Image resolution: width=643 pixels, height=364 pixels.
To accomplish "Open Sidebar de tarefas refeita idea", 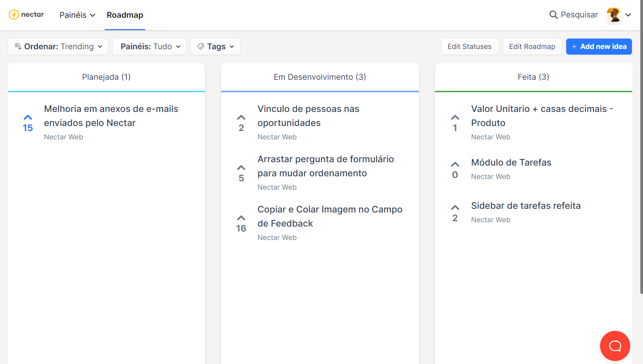I will pyautogui.click(x=526, y=206).
